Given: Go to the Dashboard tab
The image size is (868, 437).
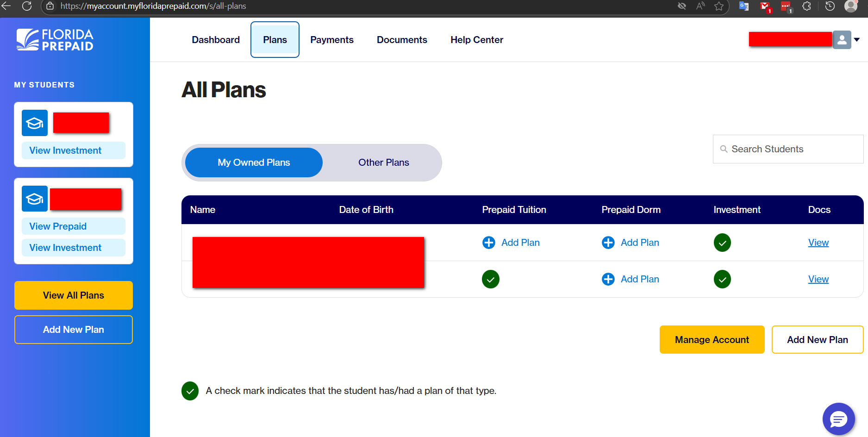Looking at the screenshot, I should click(216, 40).
